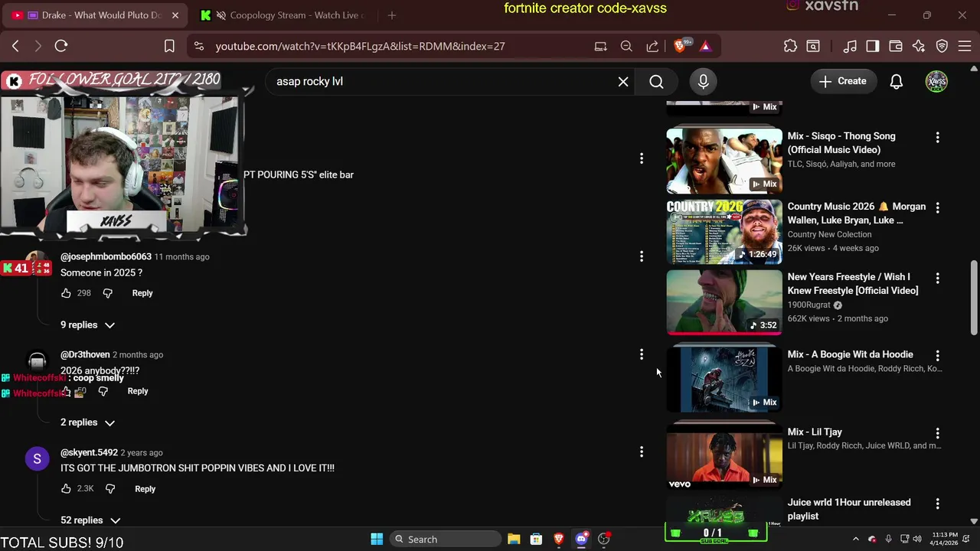Open the playlist music note icon
The width and height of the screenshot is (980, 551).
click(x=850, y=46)
